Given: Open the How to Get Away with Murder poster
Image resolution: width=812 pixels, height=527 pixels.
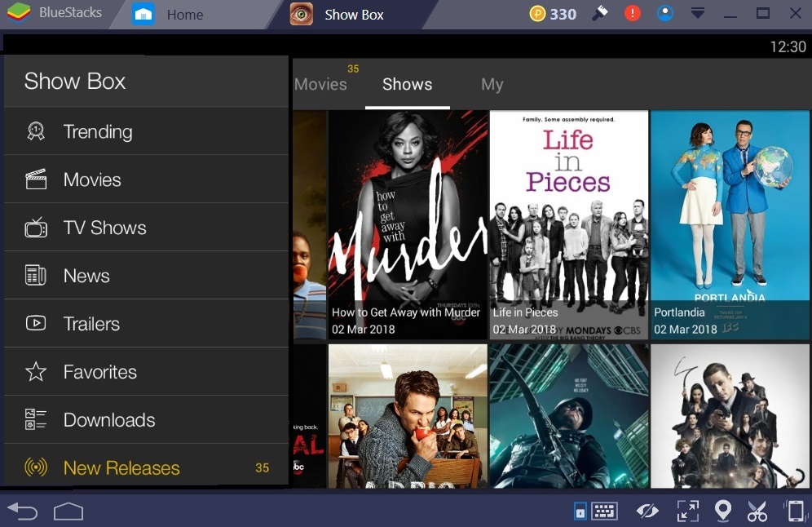Looking at the screenshot, I should 408,225.
